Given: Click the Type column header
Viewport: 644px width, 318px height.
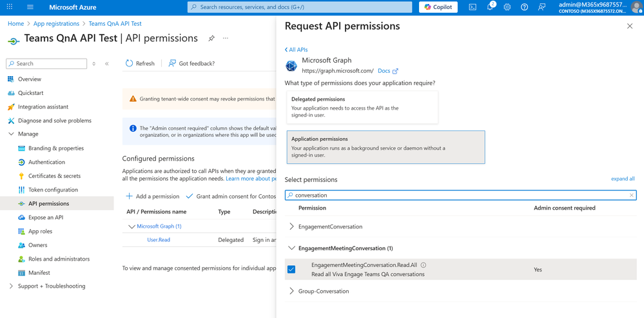Looking at the screenshot, I should point(224,212).
